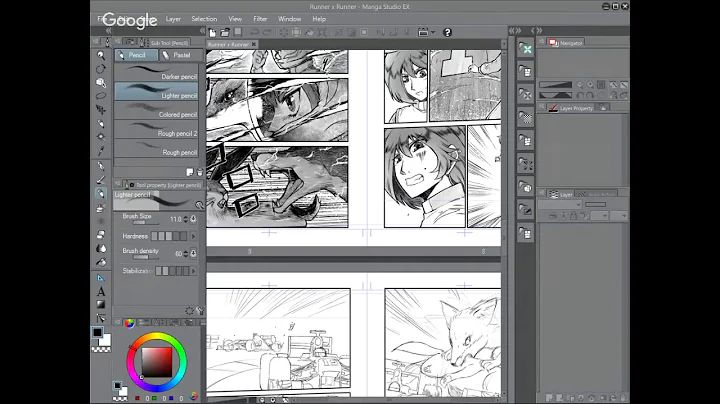This screenshot has height=404, width=720.
Task: Expand the Hardness options arrow
Action: click(x=193, y=236)
